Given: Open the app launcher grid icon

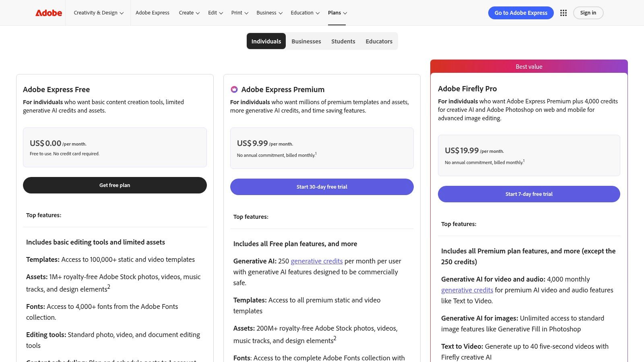Looking at the screenshot, I should point(563,12).
